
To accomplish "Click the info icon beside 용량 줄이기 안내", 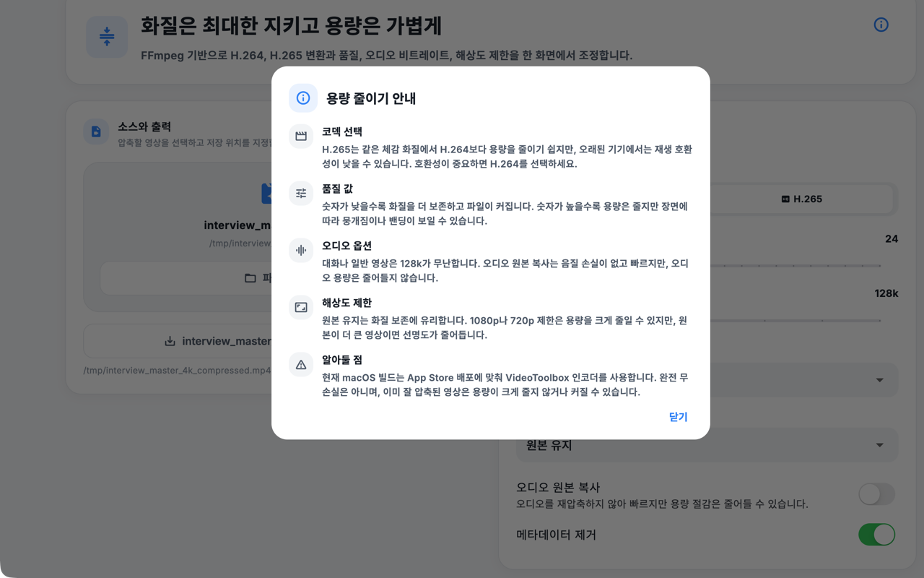I will 303,98.
